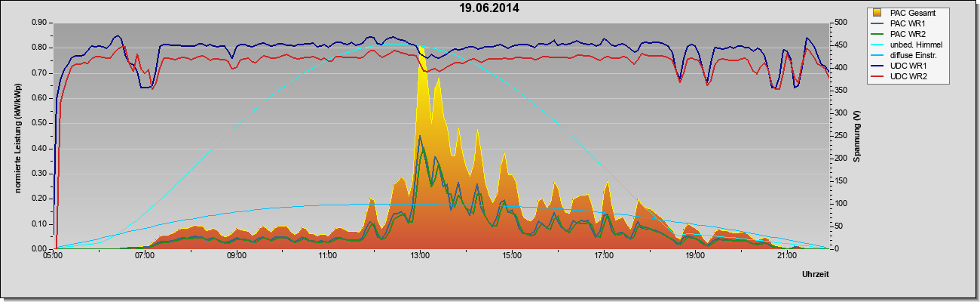Click the PAC Gesamt legend color swatch
The width and height of the screenshot is (980, 302).
878,13
